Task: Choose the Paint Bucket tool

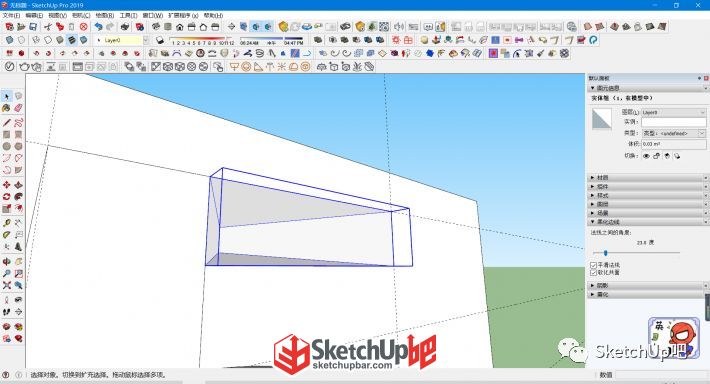Action: (6, 108)
